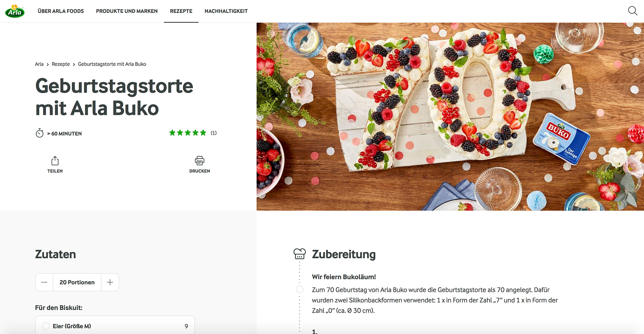Open the Produkte und Marken menu
Viewport: 644px width, 334px height.
pos(127,11)
